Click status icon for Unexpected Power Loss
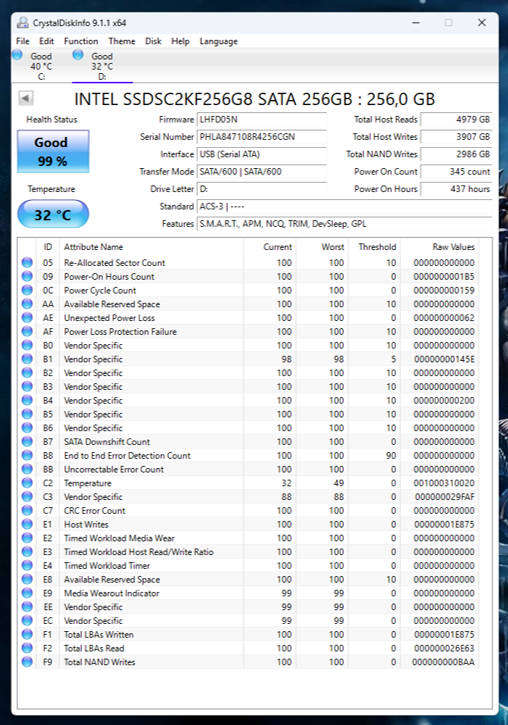 tap(27, 318)
